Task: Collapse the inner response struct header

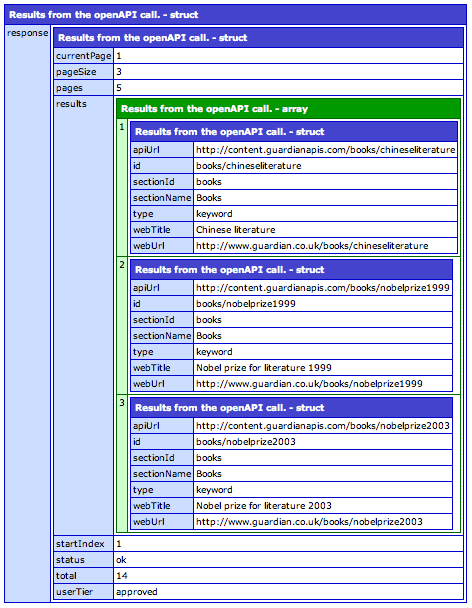Action: coord(258,38)
